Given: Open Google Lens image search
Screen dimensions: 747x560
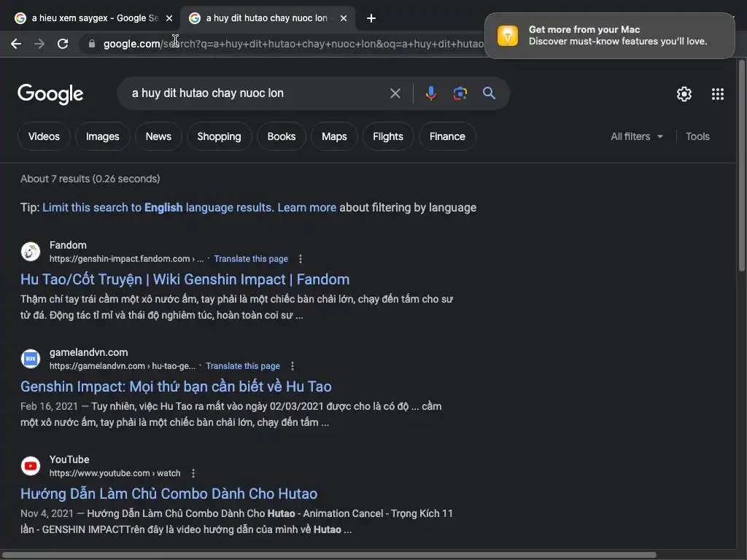Looking at the screenshot, I should pos(460,93).
